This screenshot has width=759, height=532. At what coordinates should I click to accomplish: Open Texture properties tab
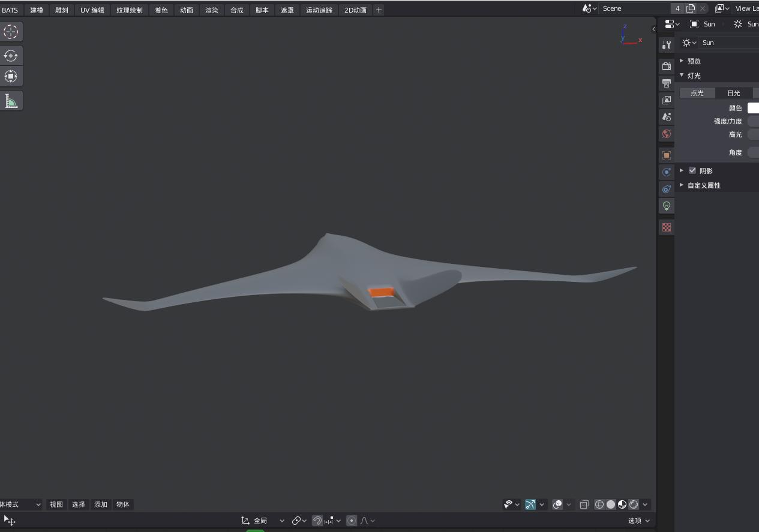(x=666, y=227)
